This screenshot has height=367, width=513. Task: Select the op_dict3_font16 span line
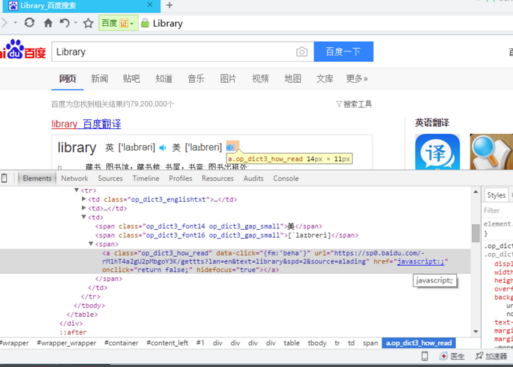pyautogui.click(x=227, y=235)
